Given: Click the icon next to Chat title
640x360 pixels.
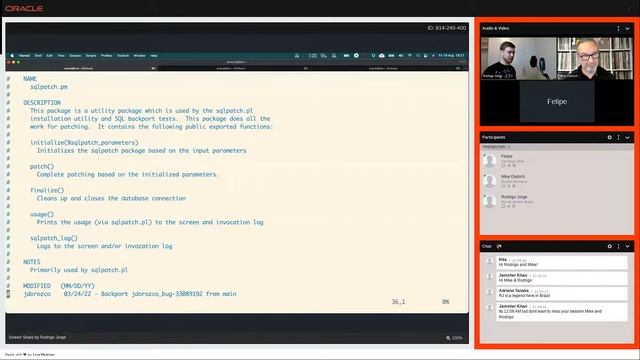Looking at the screenshot, I should [x=499, y=247].
